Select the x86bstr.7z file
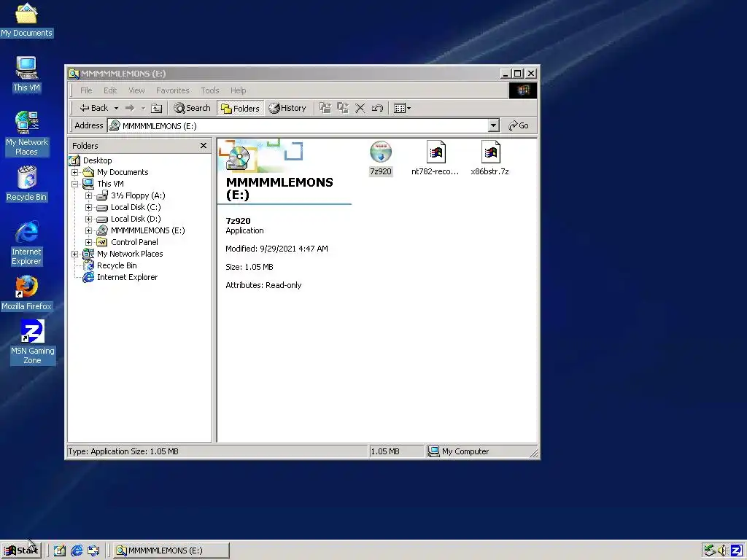Viewport: 747px width, 560px height. [x=490, y=158]
